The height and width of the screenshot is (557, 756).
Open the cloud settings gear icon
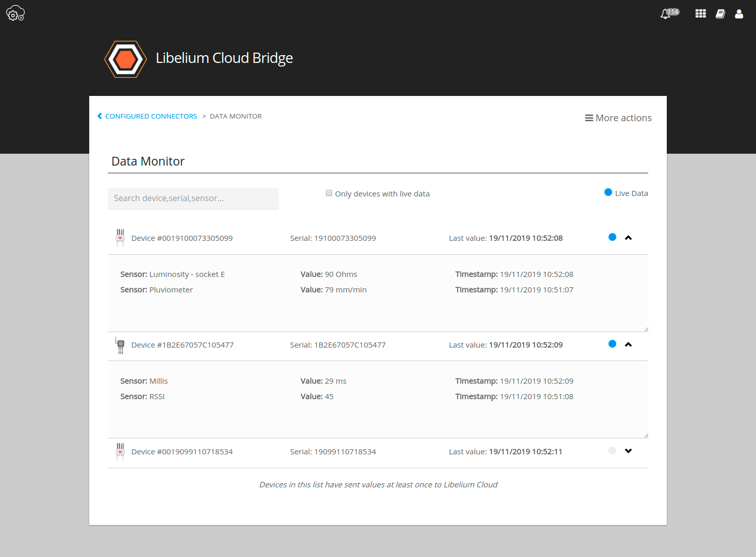point(15,13)
